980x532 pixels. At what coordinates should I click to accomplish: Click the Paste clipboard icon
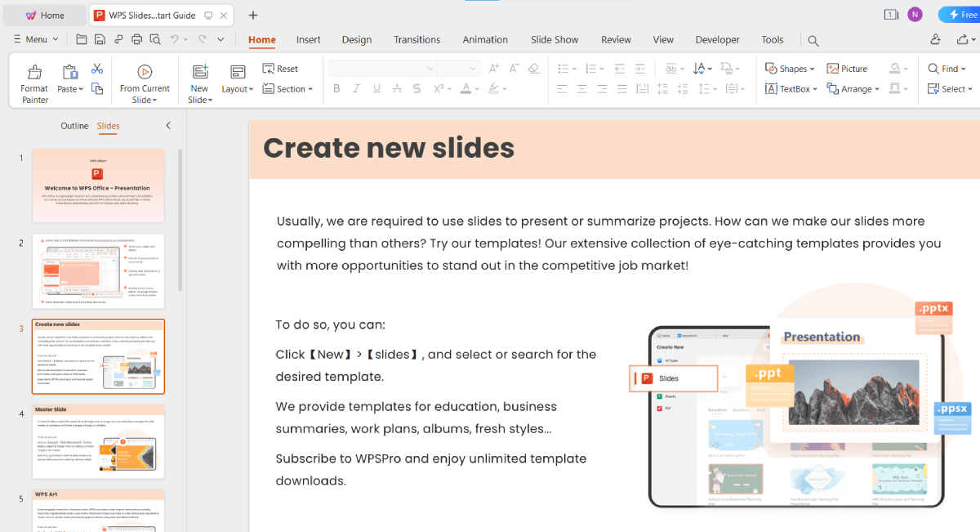pos(70,72)
